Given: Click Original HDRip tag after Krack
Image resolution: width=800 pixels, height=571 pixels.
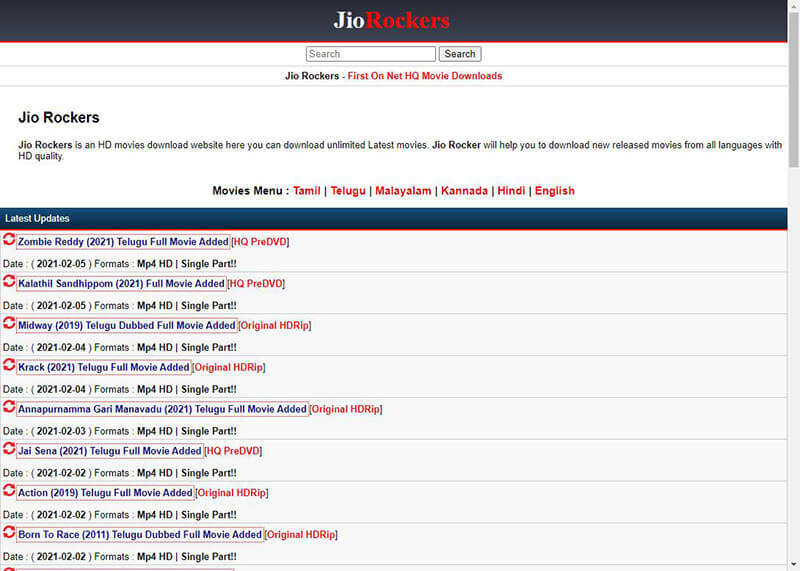Looking at the screenshot, I should 229,367.
